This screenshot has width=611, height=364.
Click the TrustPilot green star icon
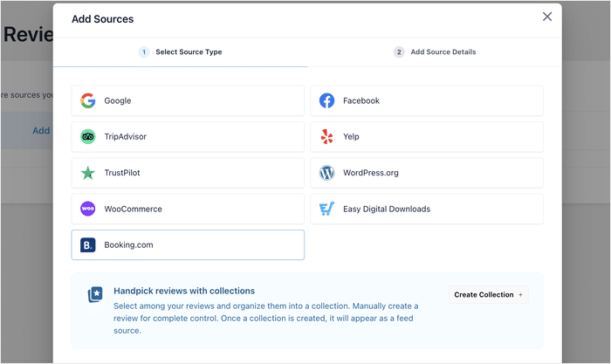pyautogui.click(x=88, y=173)
